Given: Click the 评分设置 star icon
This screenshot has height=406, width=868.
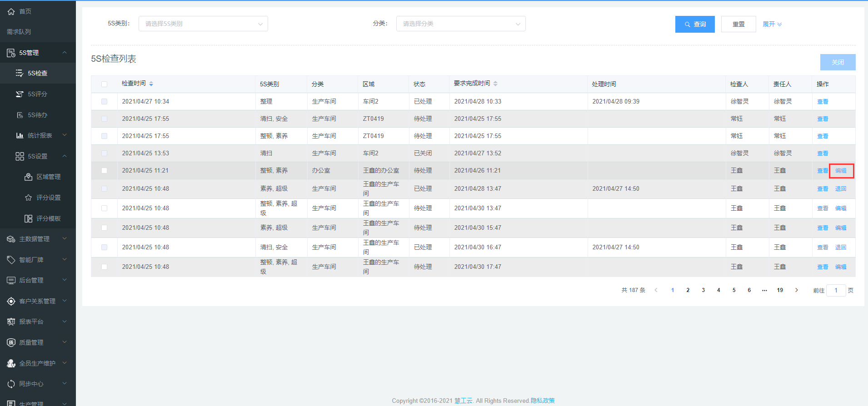Looking at the screenshot, I should [x=28, y=198].
